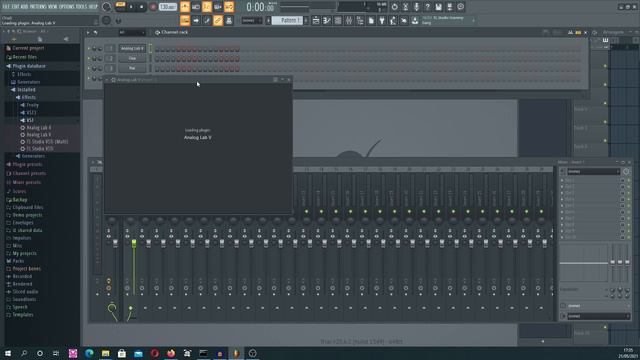Click the Analog Lab V channel button
This screenshot has height=360, width=640.
pos(132,48)
